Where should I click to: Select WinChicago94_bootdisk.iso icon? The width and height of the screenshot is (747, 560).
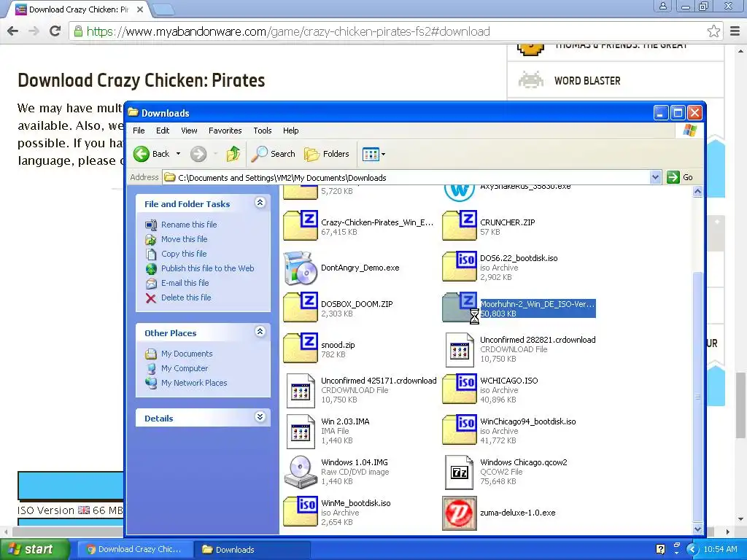(460, 429)
